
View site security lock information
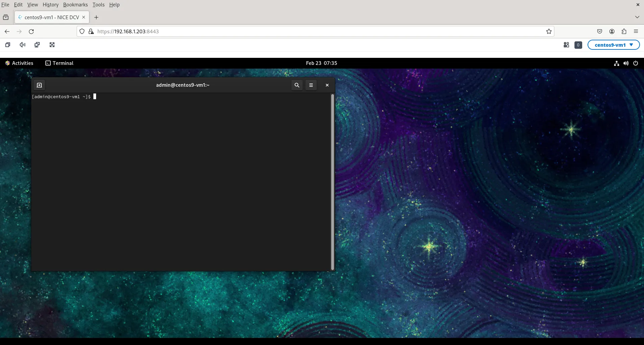pos(91,31)
